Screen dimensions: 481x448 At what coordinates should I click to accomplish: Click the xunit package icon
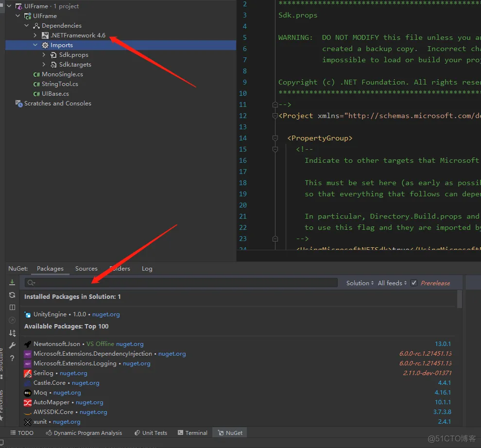pos(28,422)
